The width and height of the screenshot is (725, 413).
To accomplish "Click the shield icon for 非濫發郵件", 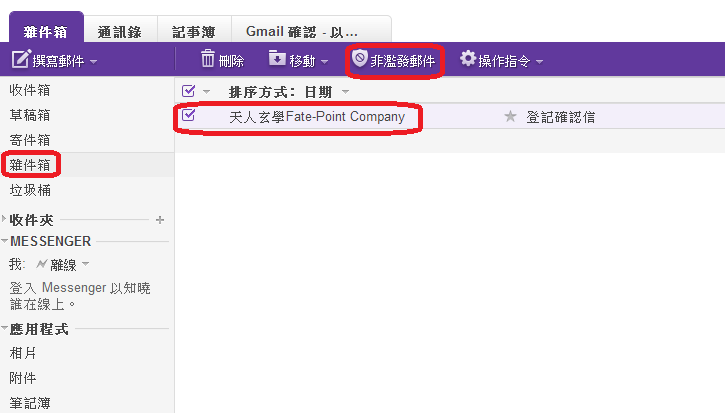I will 360,59.
